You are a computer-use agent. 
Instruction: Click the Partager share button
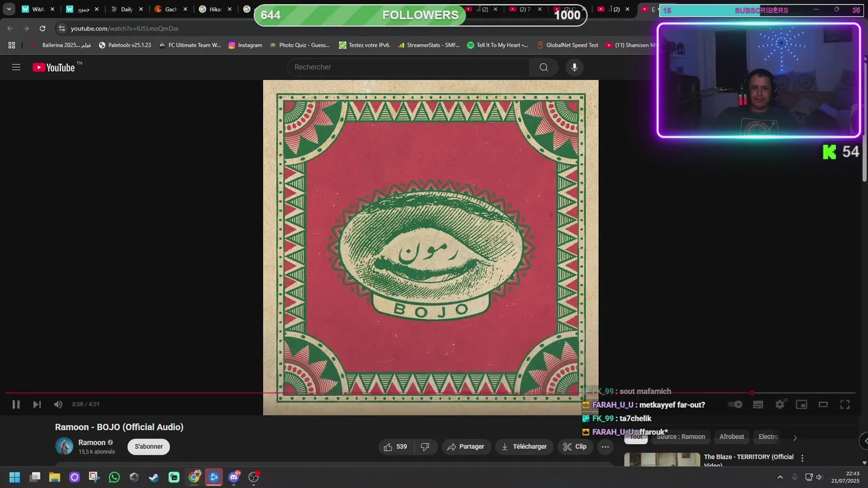(465, 447)
